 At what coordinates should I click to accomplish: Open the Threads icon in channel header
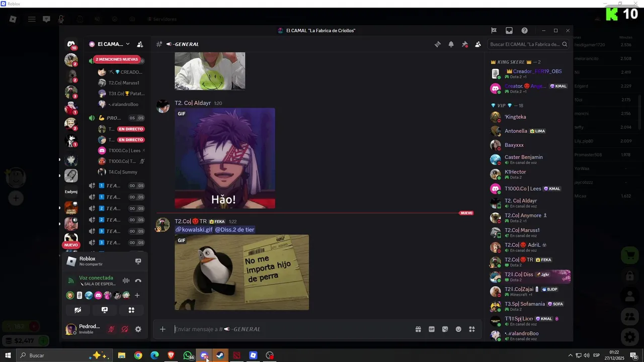pos(438,44)
